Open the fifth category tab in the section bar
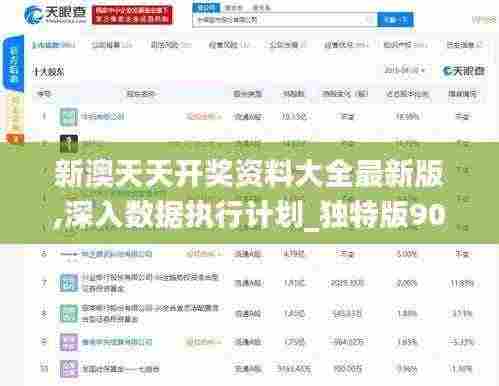 coord(288,45)
